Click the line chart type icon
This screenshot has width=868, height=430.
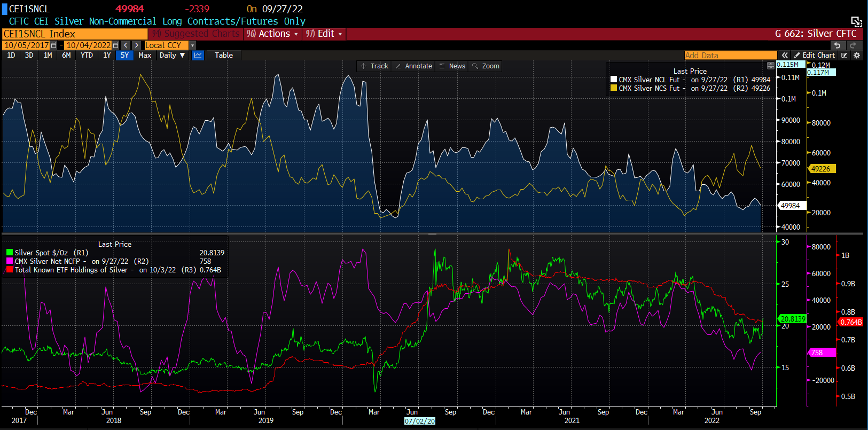pos(198,56)
